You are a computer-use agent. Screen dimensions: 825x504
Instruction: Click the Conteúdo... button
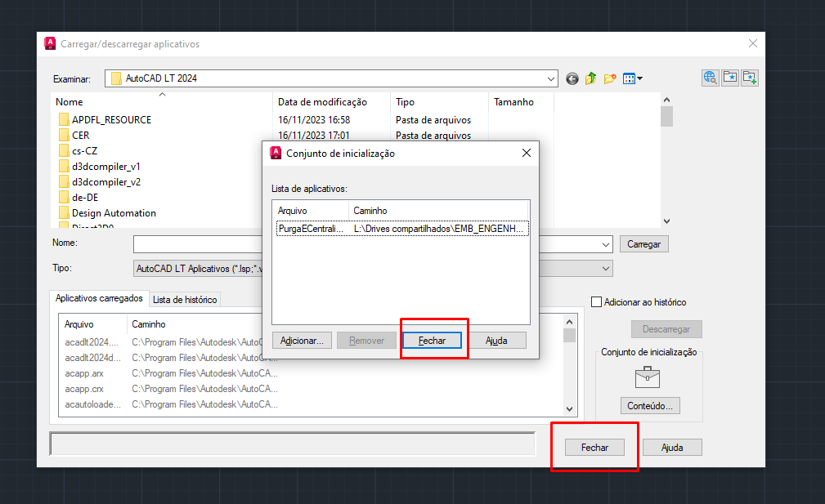pyautogui.click(x=649, y=406)
